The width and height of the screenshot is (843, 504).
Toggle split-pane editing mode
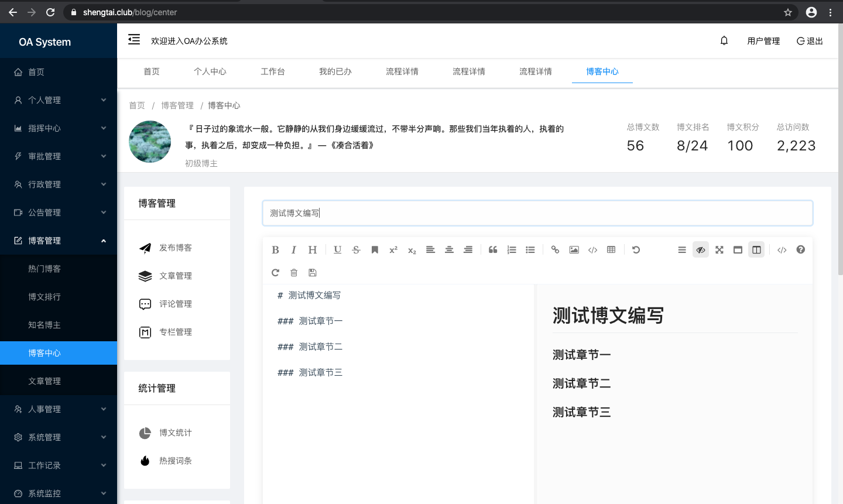pos(756,249)
